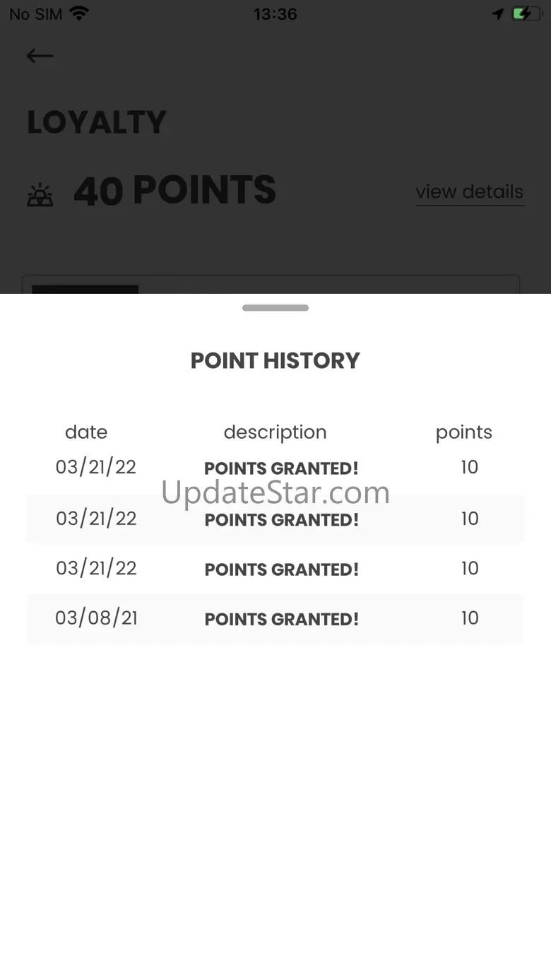Tap the dimmed card thumbnail behind sheet
This screenshot has height=980, width=551.
tap(85, 289)
